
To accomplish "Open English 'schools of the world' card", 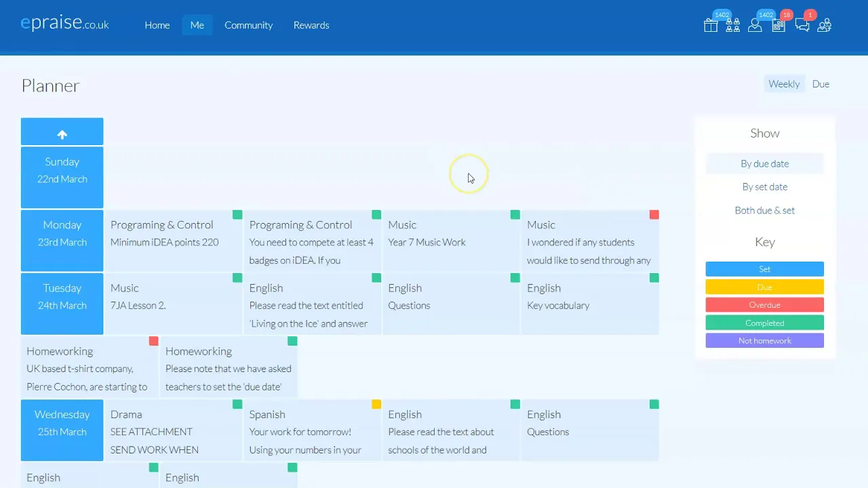I will coord(452,430).
